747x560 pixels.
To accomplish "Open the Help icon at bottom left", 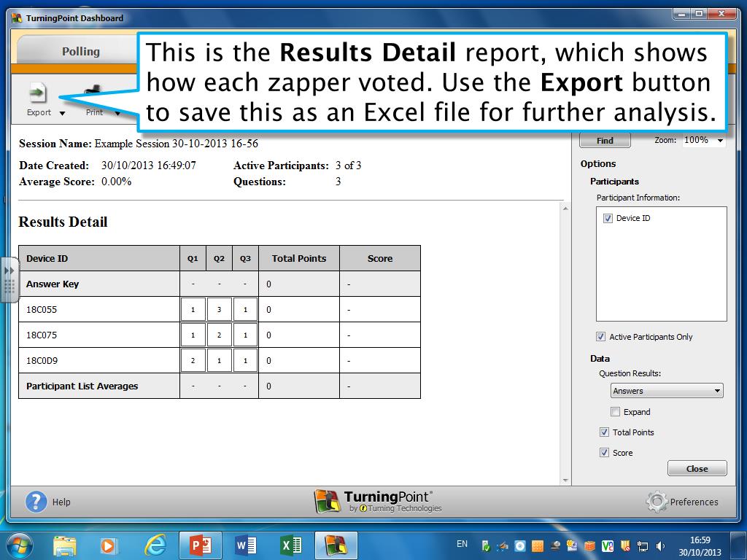I will click(x=36, y=502).
